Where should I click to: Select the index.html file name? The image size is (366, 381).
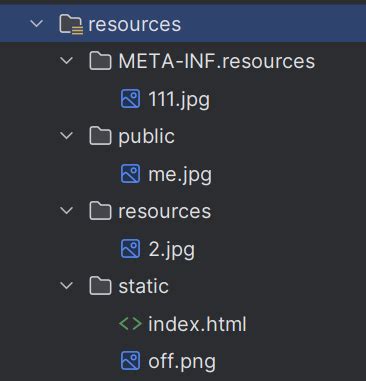point(197,324)
